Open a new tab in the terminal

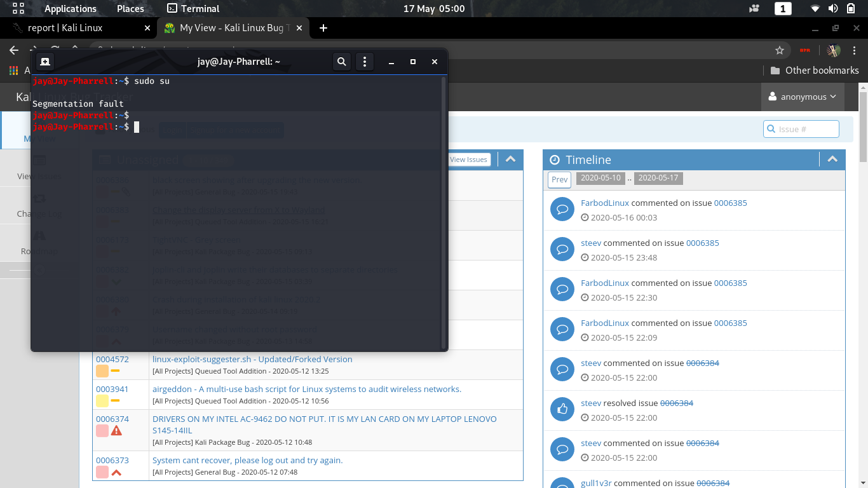45,62
